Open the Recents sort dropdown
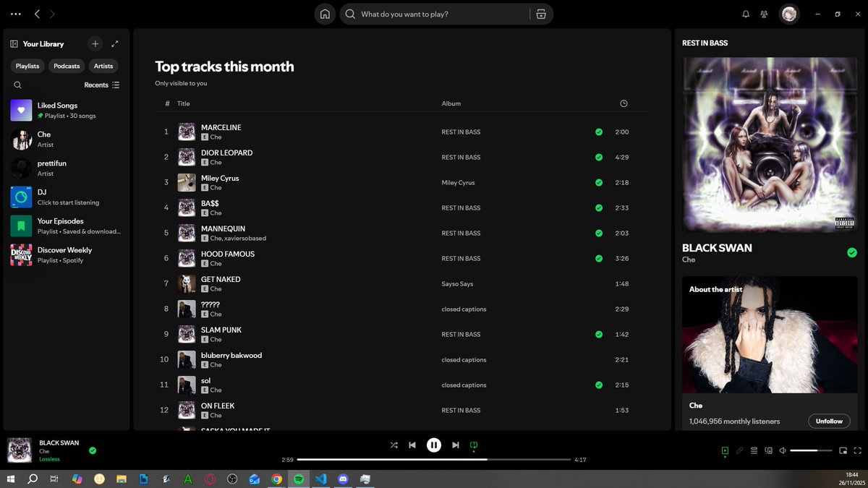This screenshot has height=488, width=868. coord(102,85)
